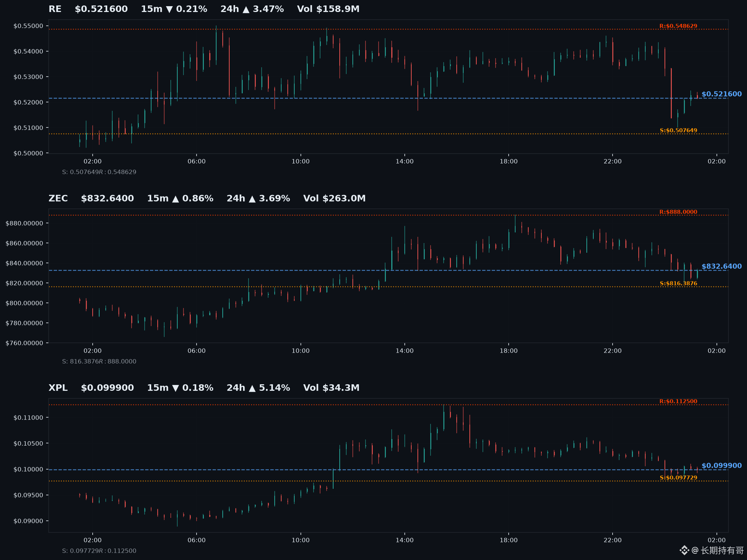Click $800.00000 on ZEC price axis
Image resolution: width=747 pixels, height=560 pixels.
pos(24,303)
